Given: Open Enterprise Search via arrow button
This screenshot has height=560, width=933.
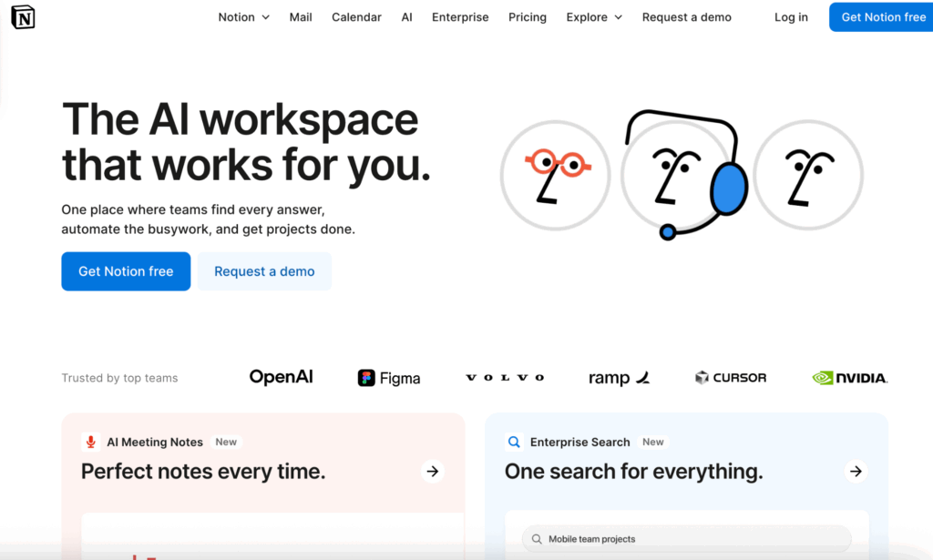Looking at the screenshot, I should 856,472.
